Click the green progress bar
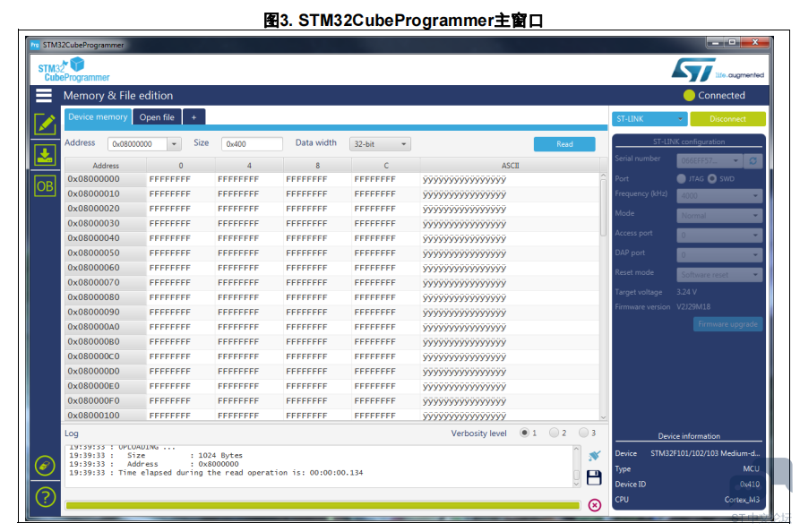This screenshot has height=532, width=800. (x=323, y=505)
